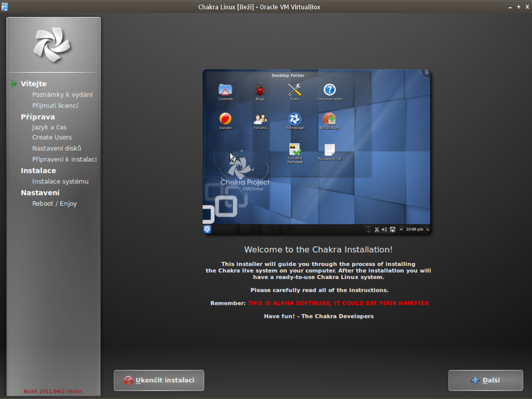Select the Nastavení section heading
The height and width of the screenshot is (399, 532).
(x=40, y=193)
